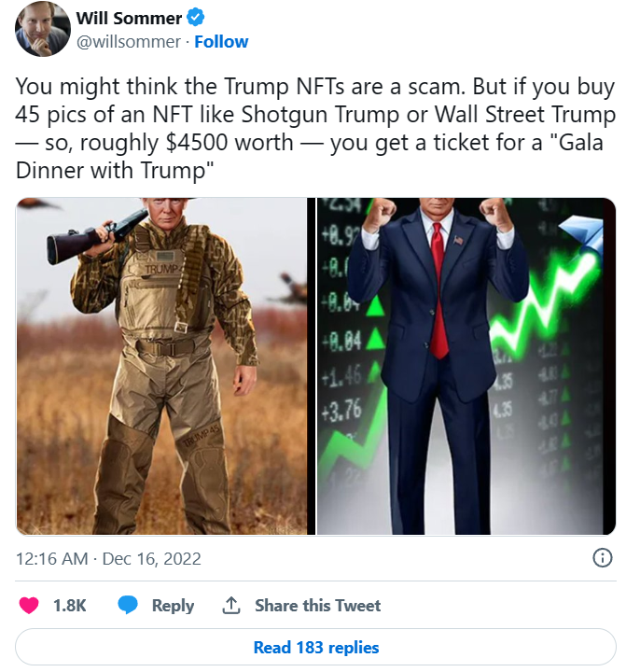Click the tweet text about Trump NFTs
Screen dimensions: 626x672
point(315,128)
